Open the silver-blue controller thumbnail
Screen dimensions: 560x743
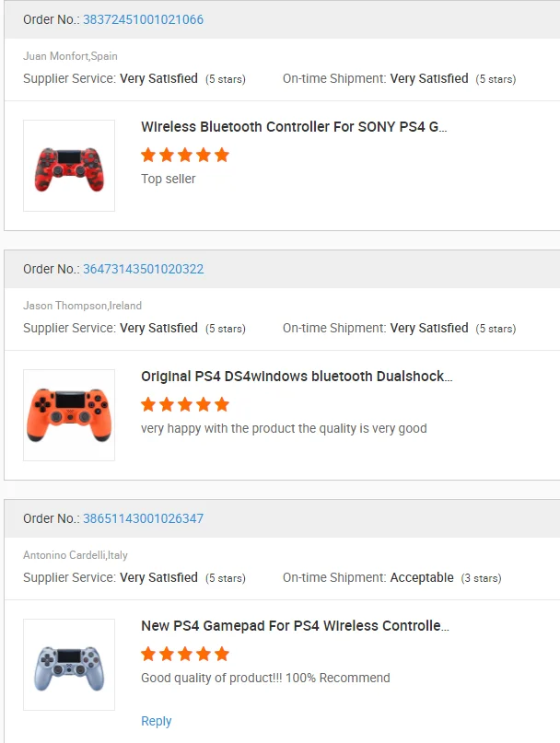click(69, 665)
